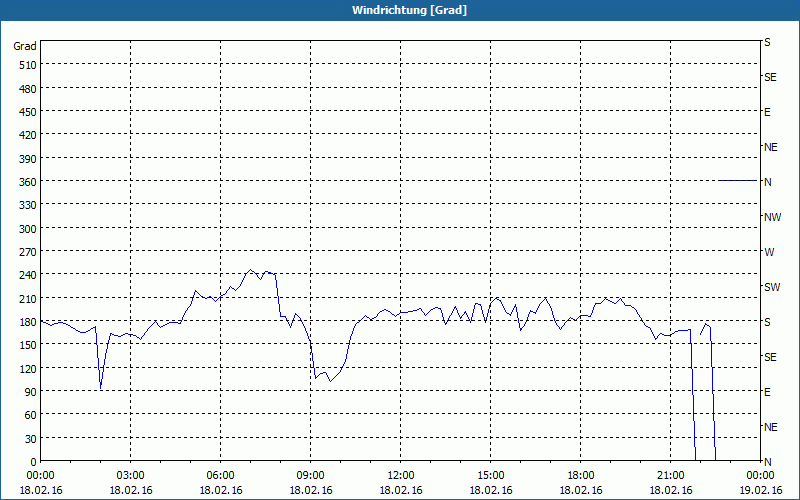
Task: Click the 510 value on the degree axis
Action: (28, 65)
